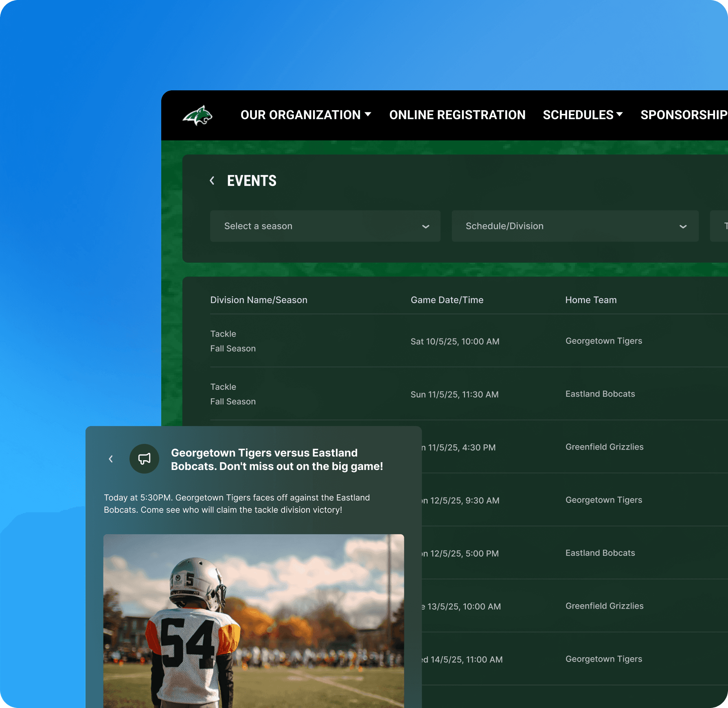Image resolution: width=728 pixels, height=708 pixels.
Task: Select the 12/5/25, 9:30 AM game time
Action: click(x=461, y=500)
